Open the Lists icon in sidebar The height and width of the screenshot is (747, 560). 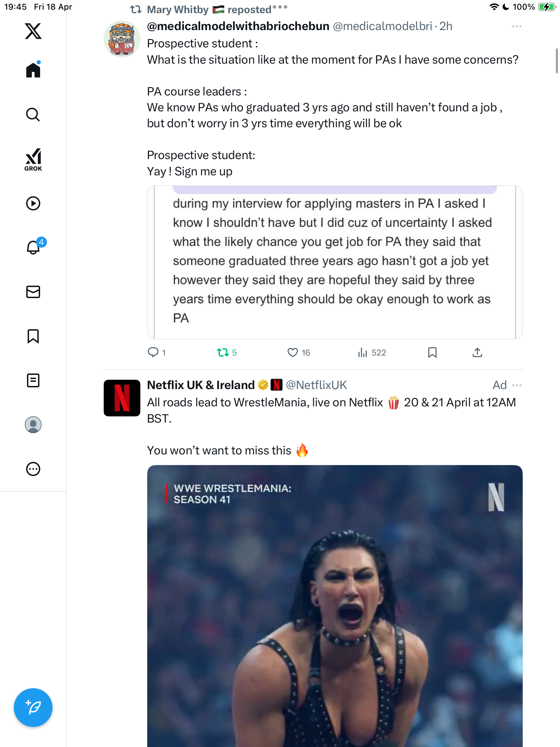pos(33,380)
